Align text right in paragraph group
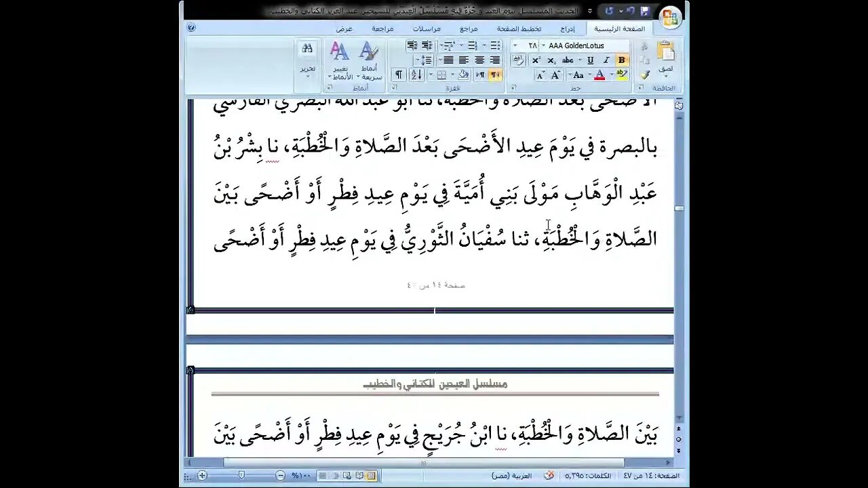Viewport: 868px width, 488px height. 495,60
